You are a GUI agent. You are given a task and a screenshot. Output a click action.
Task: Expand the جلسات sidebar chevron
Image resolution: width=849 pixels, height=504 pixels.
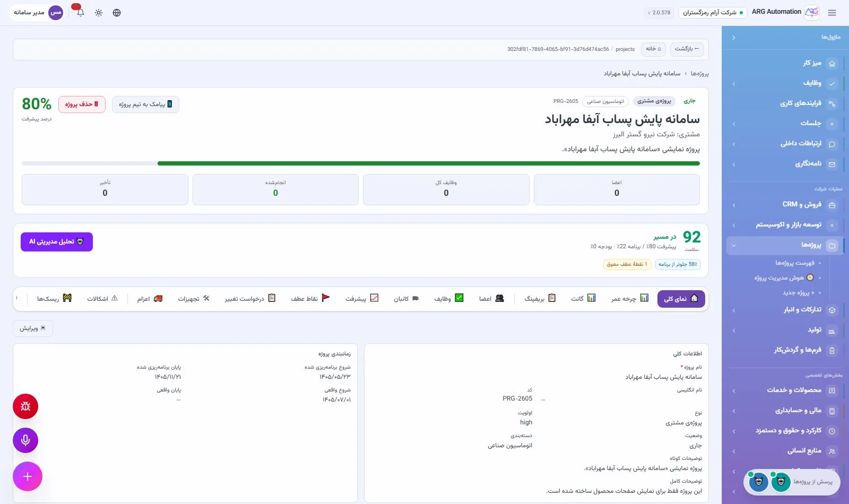pos(733,124)
